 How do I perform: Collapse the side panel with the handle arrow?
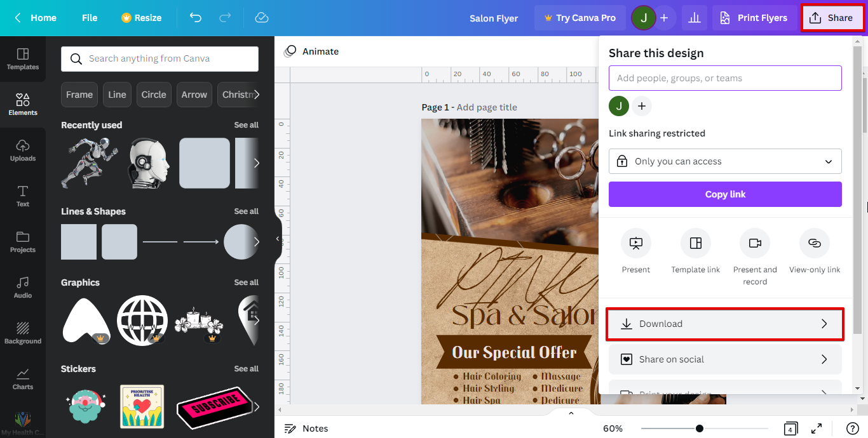277,239
